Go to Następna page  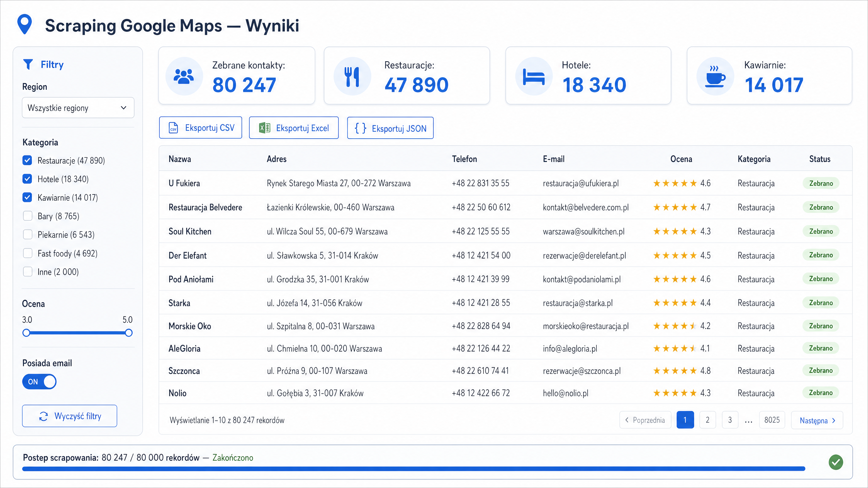coord(817,420)
